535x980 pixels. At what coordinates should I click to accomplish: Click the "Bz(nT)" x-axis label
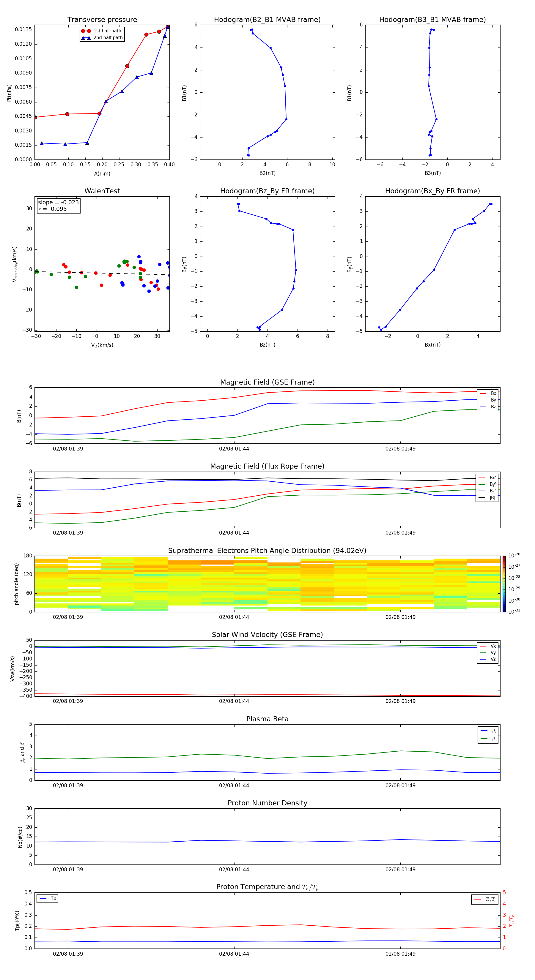tap(267, 345)
